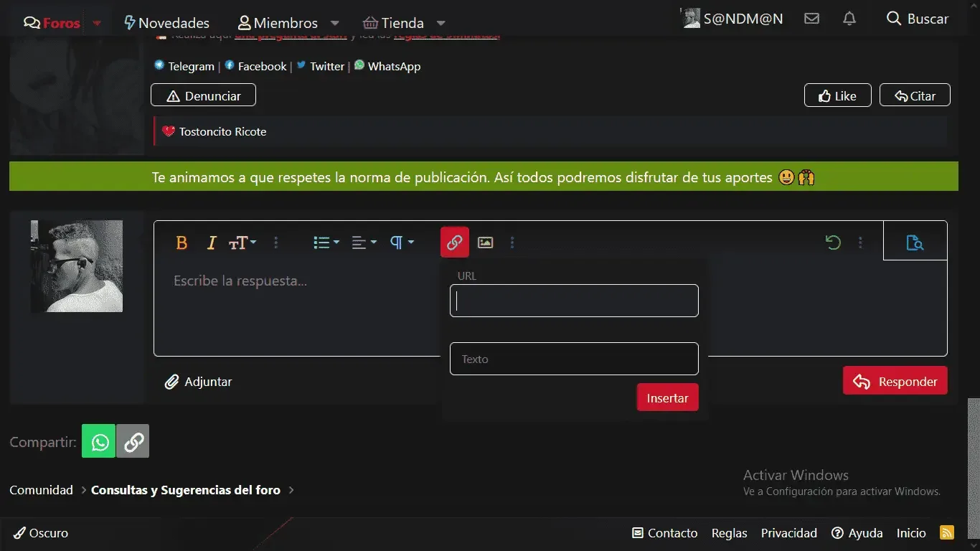
Task: Open the S@NDM@N account menu
Action: pos(732,19)
